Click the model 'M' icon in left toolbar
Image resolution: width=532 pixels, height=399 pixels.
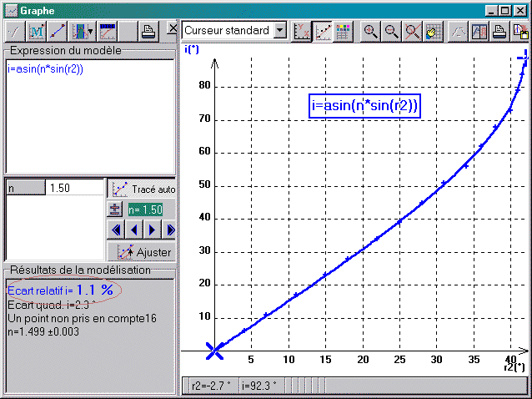[x=36, y=32]
